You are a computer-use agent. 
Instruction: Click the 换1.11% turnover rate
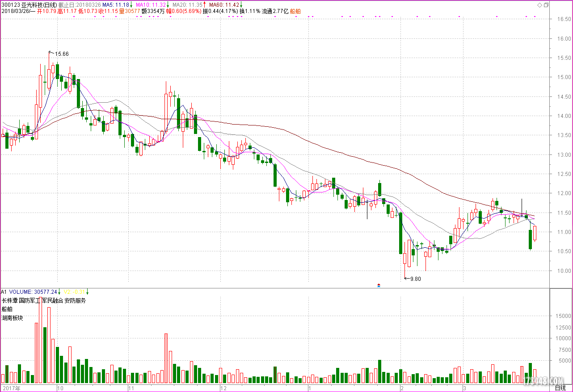pyautogui.click(x=250, y=11)
